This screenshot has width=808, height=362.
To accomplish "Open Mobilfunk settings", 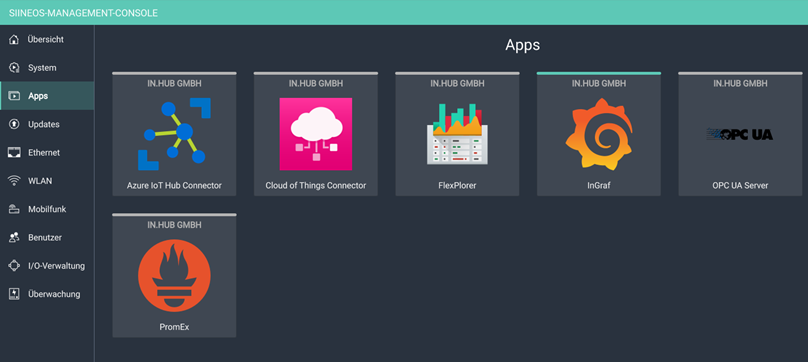I will pyautogui.click(x=47, y=209).
